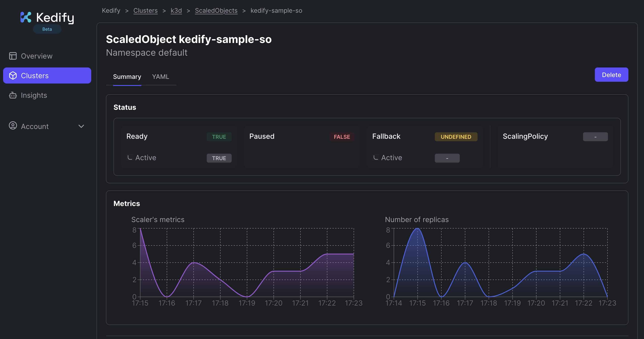Click the Ready status label
Image resolution: width=644 pixels, height=339 pixels.
click(137, 136)
